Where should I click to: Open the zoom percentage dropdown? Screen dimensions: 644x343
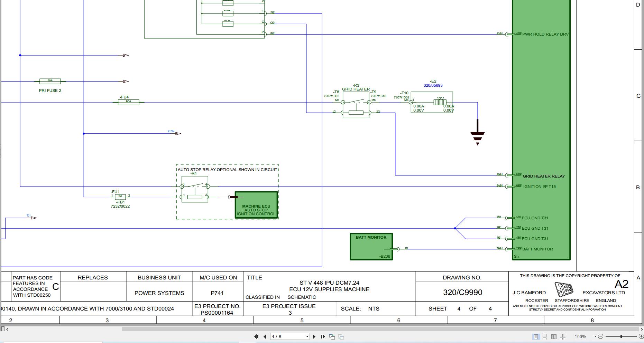point(595,336)
